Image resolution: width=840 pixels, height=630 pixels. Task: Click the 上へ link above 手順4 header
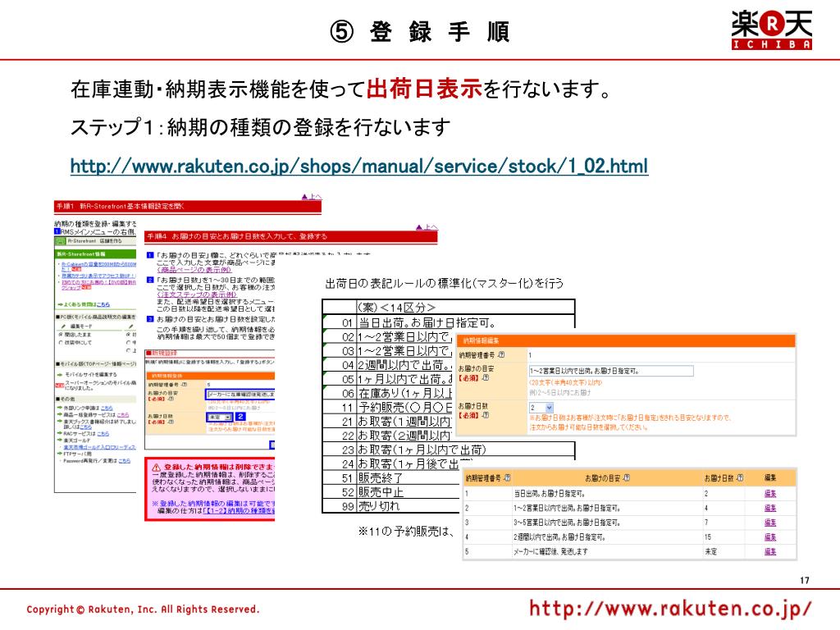point(427,228)
